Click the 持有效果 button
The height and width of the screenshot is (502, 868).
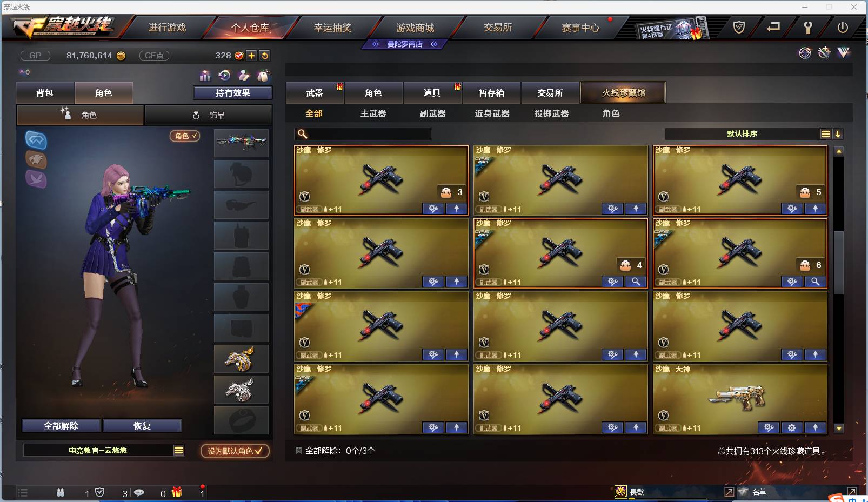pos(233,93)
